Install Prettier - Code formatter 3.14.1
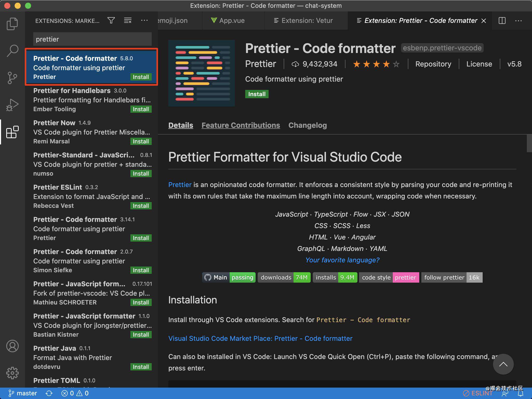This screenshot has width=532, height=399. tap(141, 238)
